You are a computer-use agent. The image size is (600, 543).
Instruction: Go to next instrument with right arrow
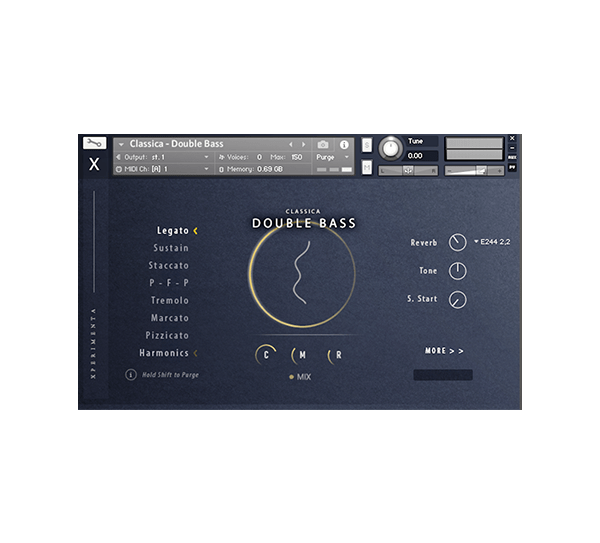303,144
